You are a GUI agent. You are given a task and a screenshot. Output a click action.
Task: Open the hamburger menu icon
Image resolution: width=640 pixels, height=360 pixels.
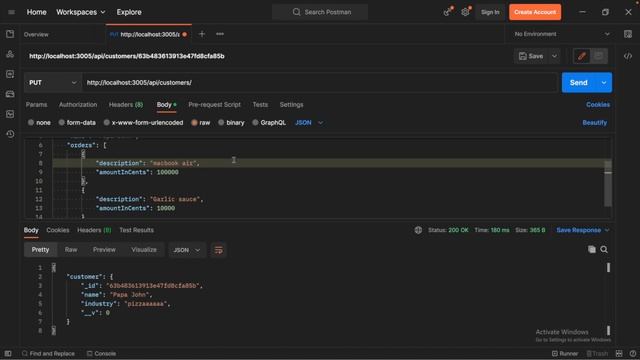[11, 12]
